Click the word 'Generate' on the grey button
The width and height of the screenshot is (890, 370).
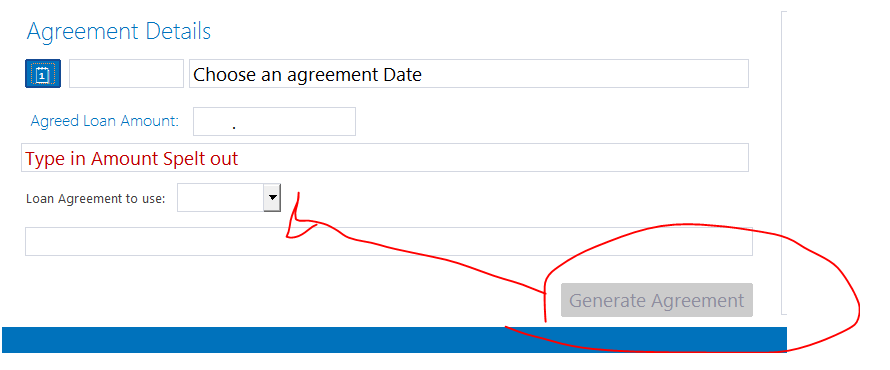(607, 300)
